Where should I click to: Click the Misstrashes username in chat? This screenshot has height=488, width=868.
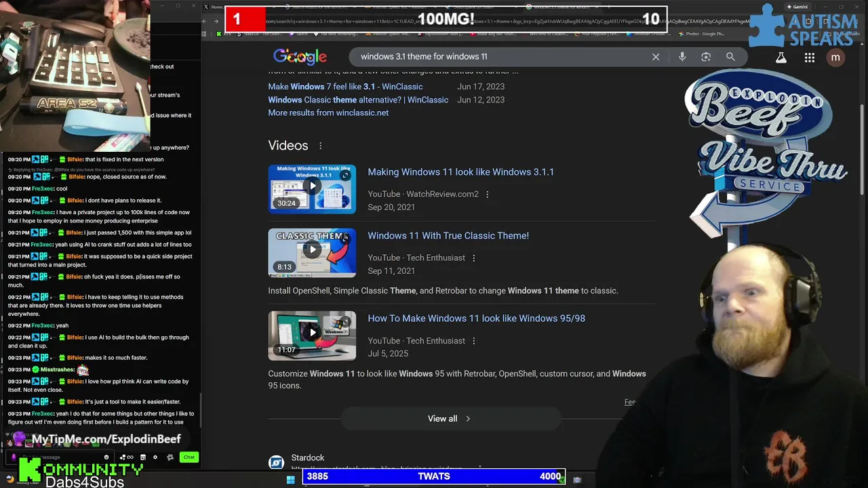58,370
